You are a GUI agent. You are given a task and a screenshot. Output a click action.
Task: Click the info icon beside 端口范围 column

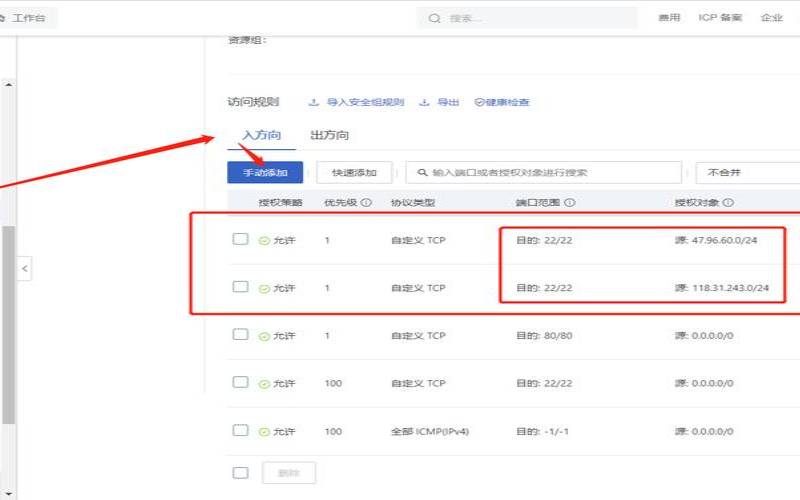pos(569,203)
